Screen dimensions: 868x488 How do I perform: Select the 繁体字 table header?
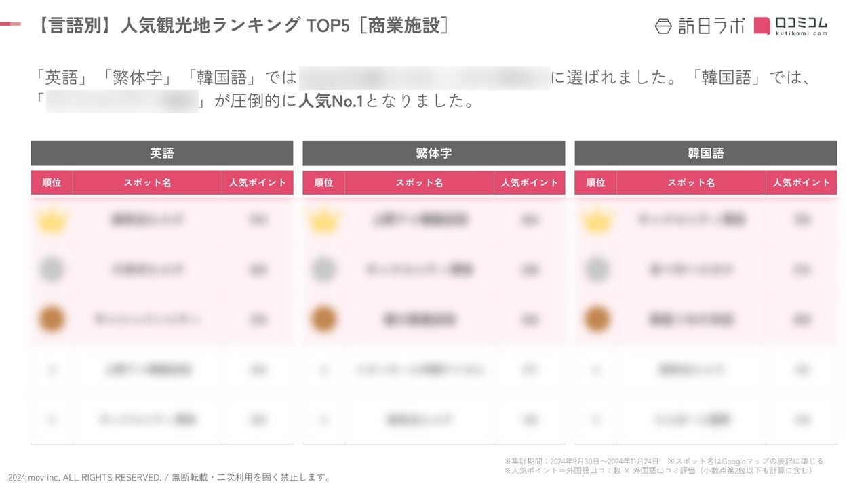[x=434, y=153]
